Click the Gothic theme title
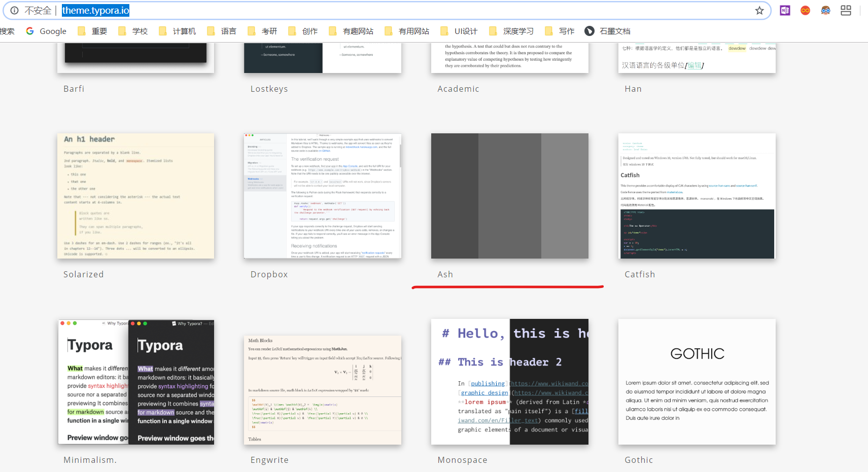The width and height of the screenshot is (868, 472). click(639, 459)
